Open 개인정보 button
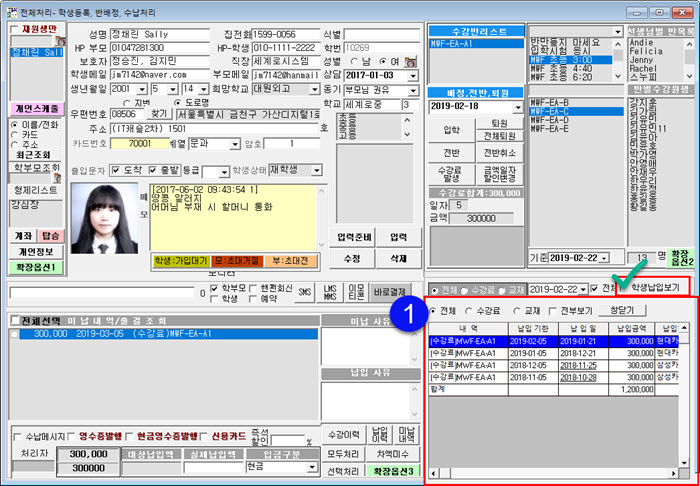This screenshot has height=486, width=700. (x=37, y=251)
